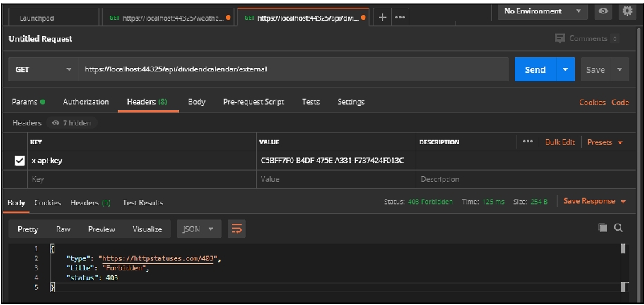Viewport: 644px width, 305px height.
Task: Open the Send button dropdown arrow
Action: [x=565, y=69]
